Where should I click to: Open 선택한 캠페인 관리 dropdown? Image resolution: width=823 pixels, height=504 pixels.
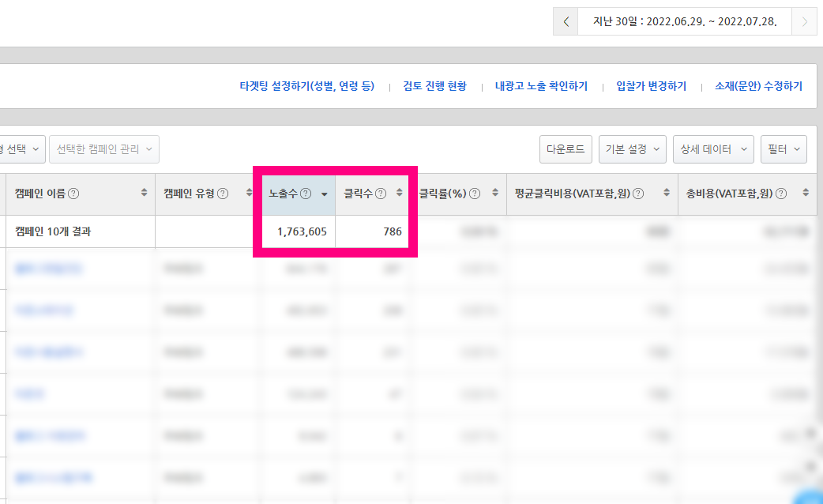[x=104, y=149]
